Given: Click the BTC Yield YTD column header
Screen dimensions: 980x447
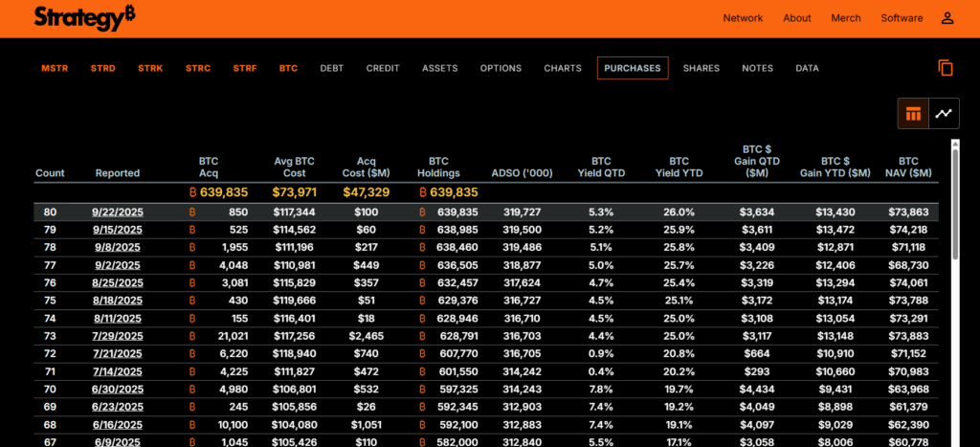Looking at the screenshot, I should click(679, 167).
